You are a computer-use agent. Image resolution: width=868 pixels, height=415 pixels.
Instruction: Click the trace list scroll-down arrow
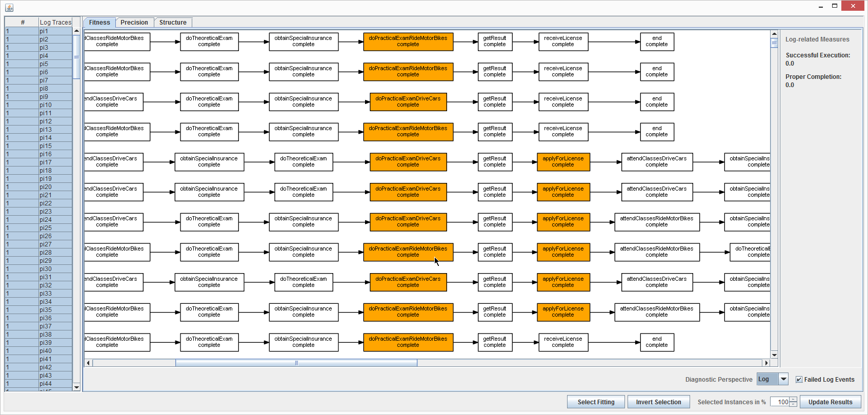click(76, 387)
